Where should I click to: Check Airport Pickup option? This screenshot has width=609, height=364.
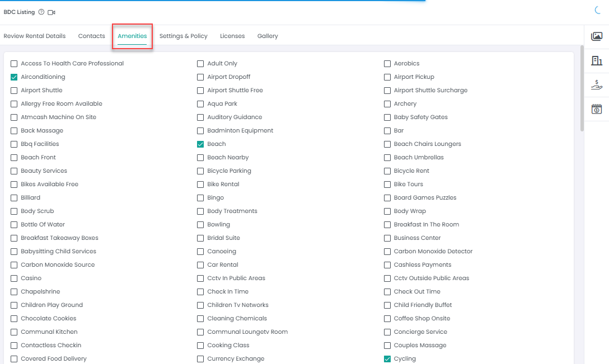(387, 77)
